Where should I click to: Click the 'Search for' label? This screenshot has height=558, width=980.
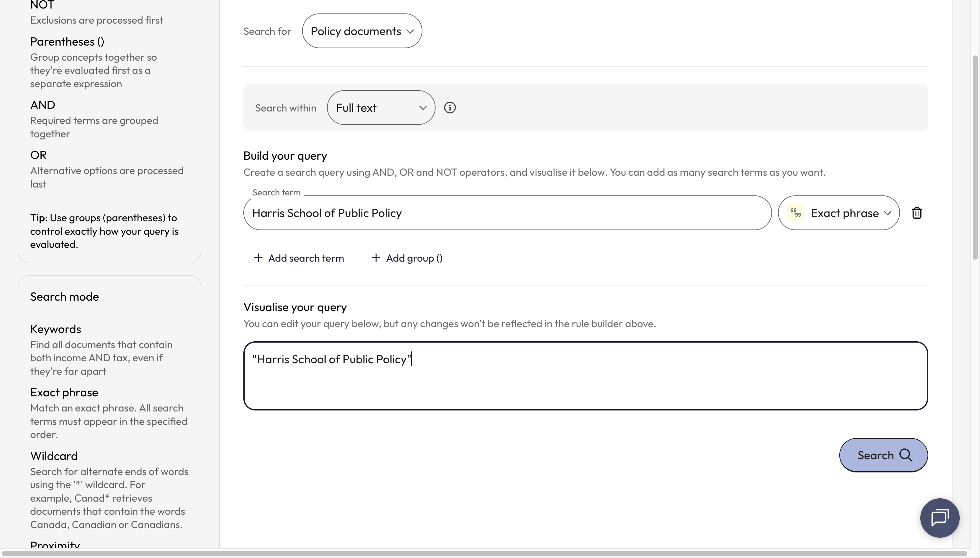(267, 31)
